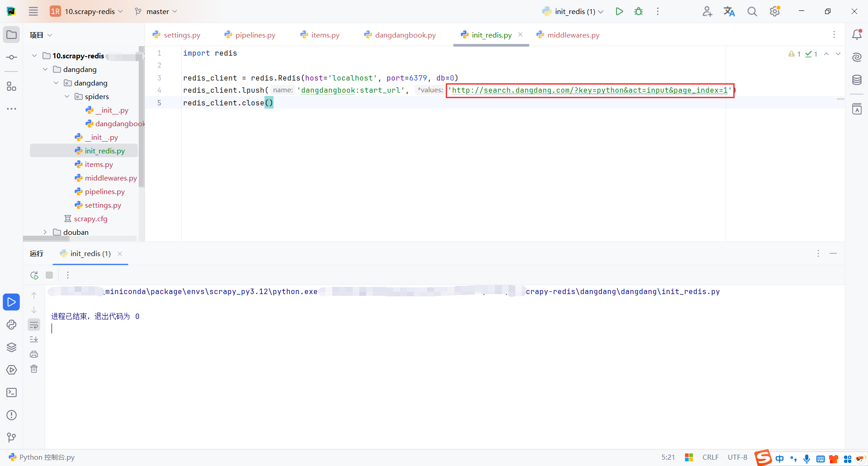Jump to the next highlighted error
This screenshot has width=868, height=466.
point(838,54)
